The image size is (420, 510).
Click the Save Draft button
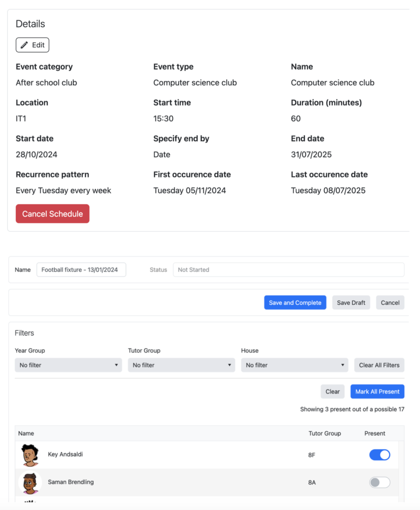coord(351,303)
